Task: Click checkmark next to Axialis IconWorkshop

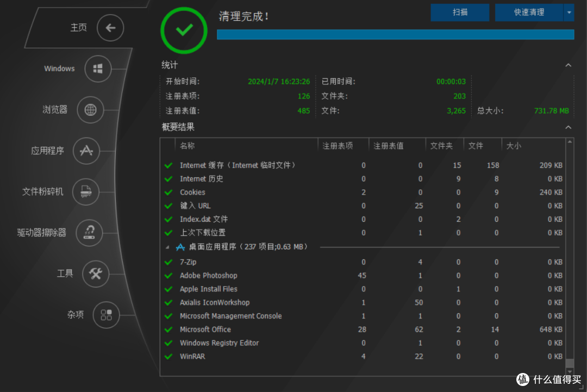Action: click(168, 302)
